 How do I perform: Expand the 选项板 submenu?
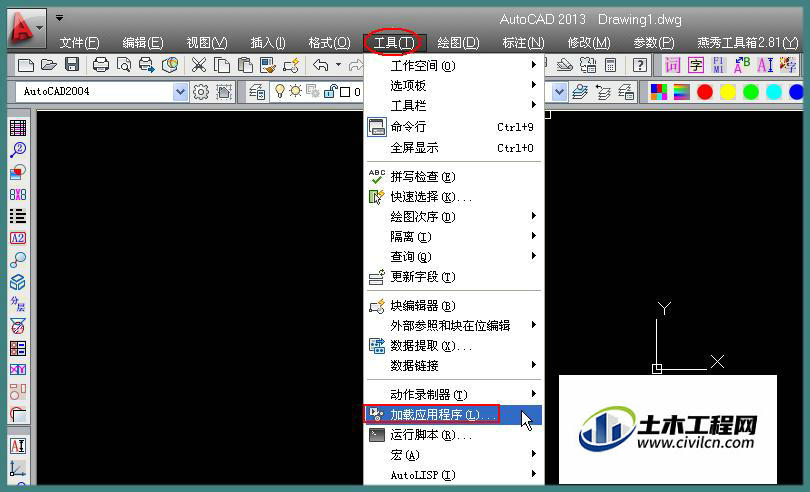click(x=454, y=85)
